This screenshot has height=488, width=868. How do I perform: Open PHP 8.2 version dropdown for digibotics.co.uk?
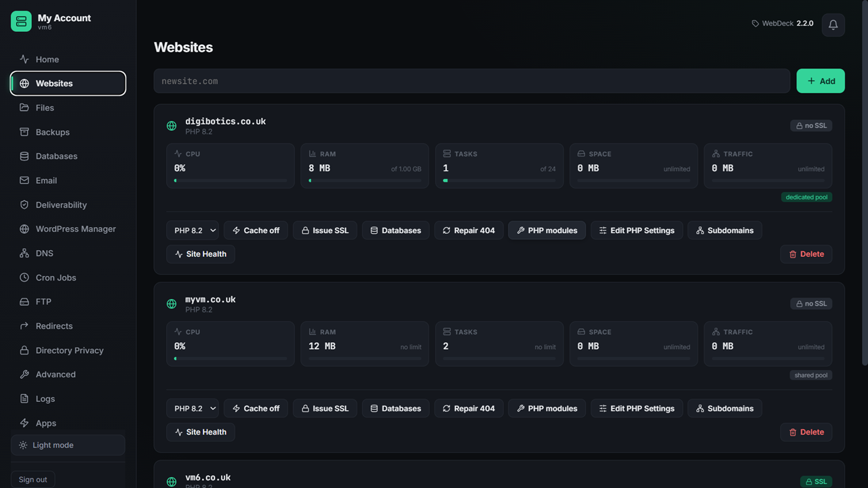(193, 230)
